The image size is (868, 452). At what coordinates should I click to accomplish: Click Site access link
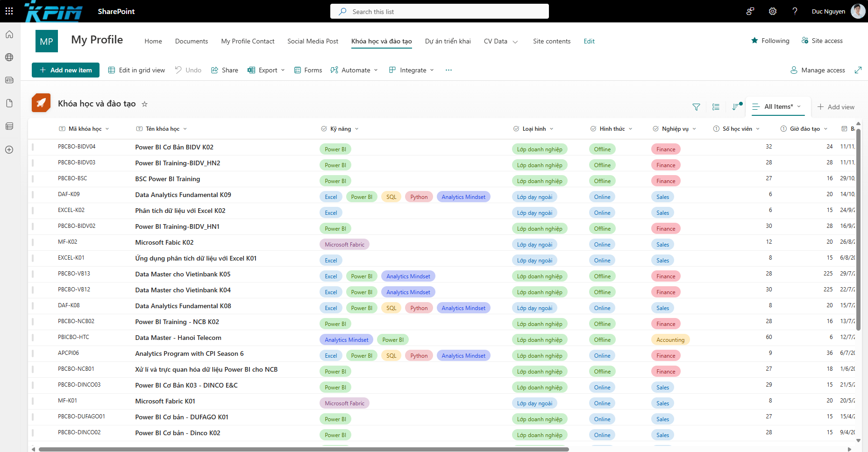pos(822,41)
